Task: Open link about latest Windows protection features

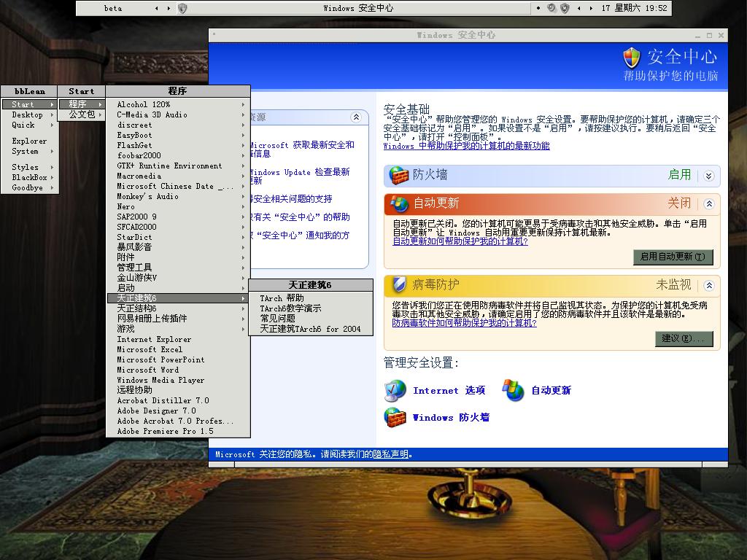Action: 466,146
